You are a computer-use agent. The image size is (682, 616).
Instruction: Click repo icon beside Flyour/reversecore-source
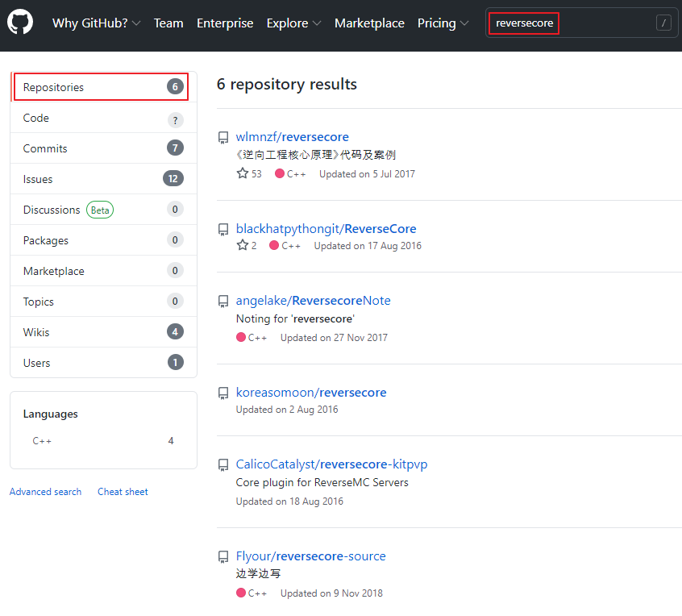(x=223, y=556)
